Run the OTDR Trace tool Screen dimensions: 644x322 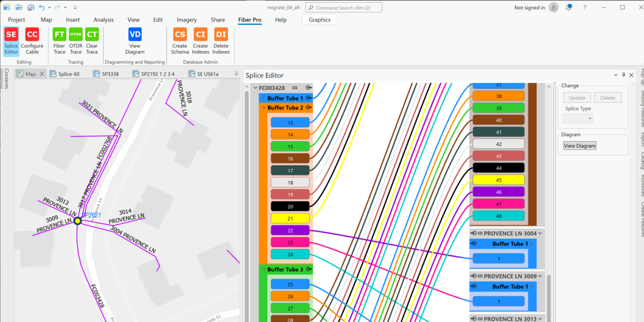[x=75, y=41]
